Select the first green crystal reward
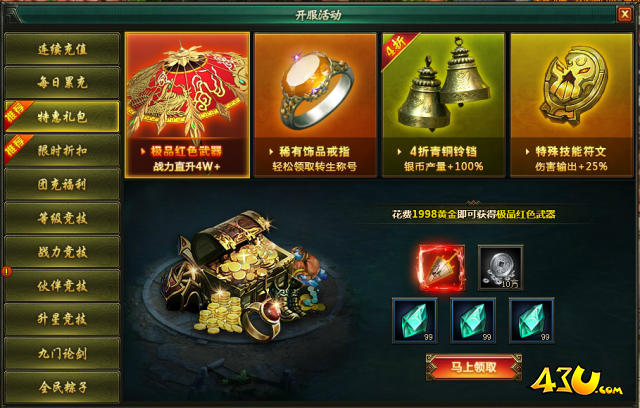This screenshot has width=640, height=408. (x=415, y=321)
